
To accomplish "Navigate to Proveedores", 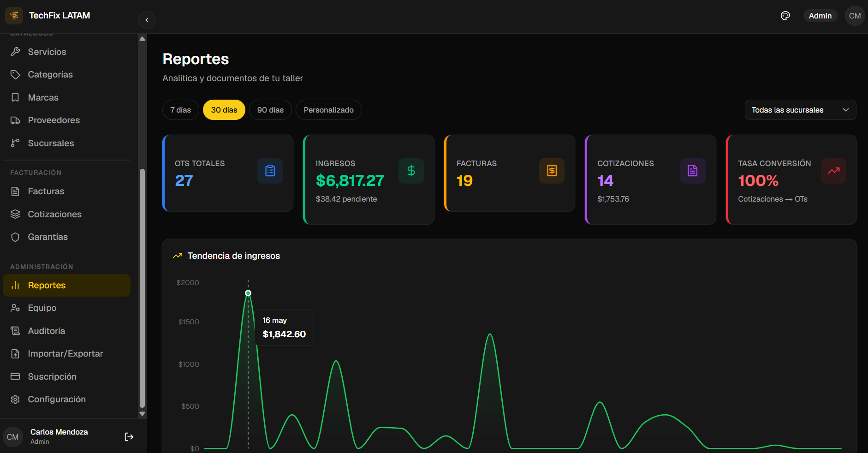I will [x=66, y=120].
